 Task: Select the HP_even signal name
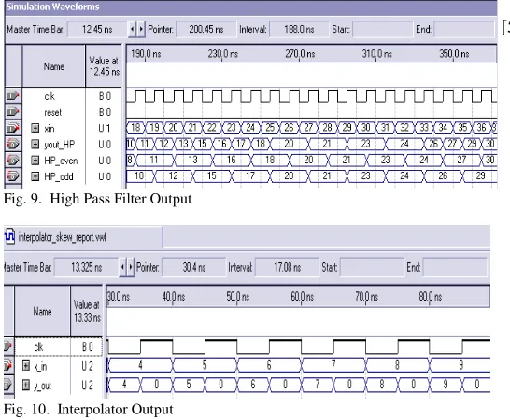click(x=61, y=161)
